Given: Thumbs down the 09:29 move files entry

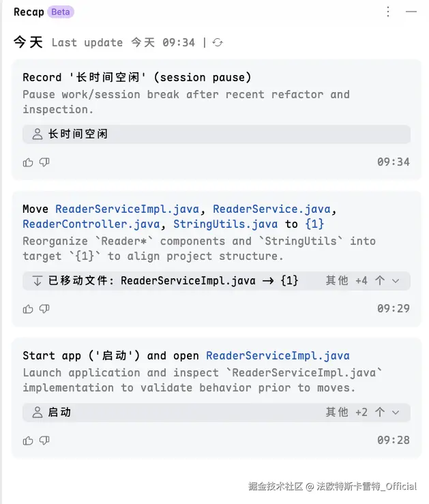Looking at the screenshot, I should tap(44, 309).
